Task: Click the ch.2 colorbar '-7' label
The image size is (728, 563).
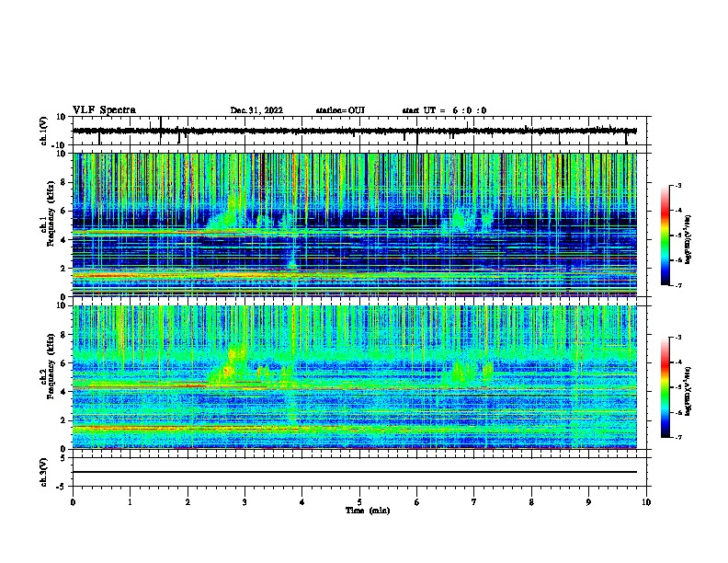Action: (678, 438)
